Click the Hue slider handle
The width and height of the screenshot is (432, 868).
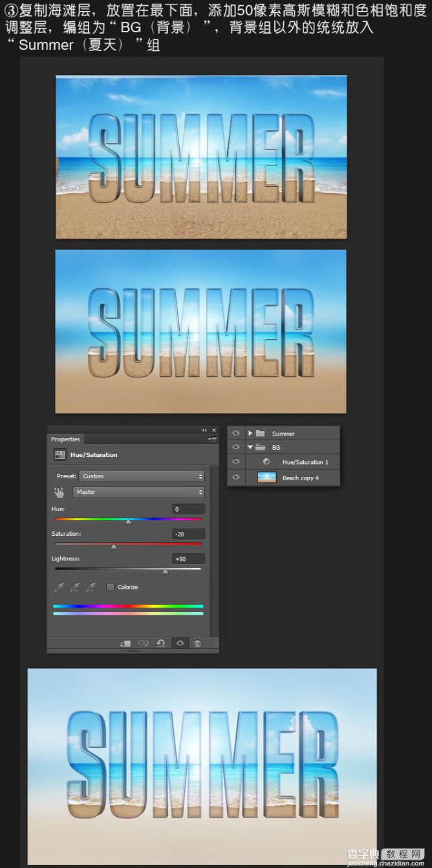pos(128,522)
